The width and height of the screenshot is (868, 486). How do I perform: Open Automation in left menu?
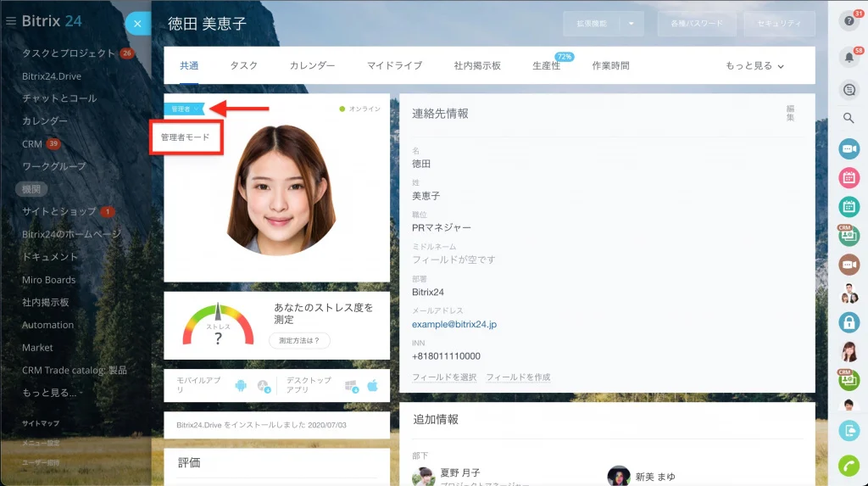pos(47,325)
